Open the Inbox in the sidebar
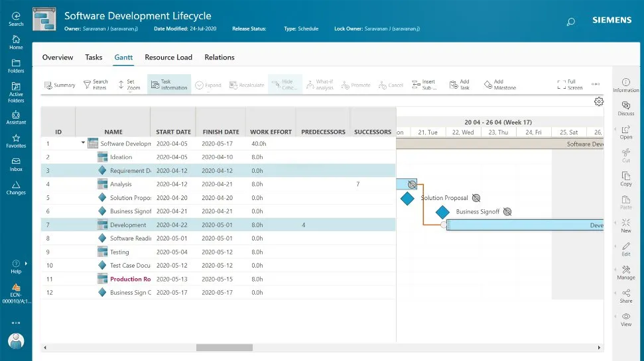Screen dimensions: 644x361 (x=16, y=164)
